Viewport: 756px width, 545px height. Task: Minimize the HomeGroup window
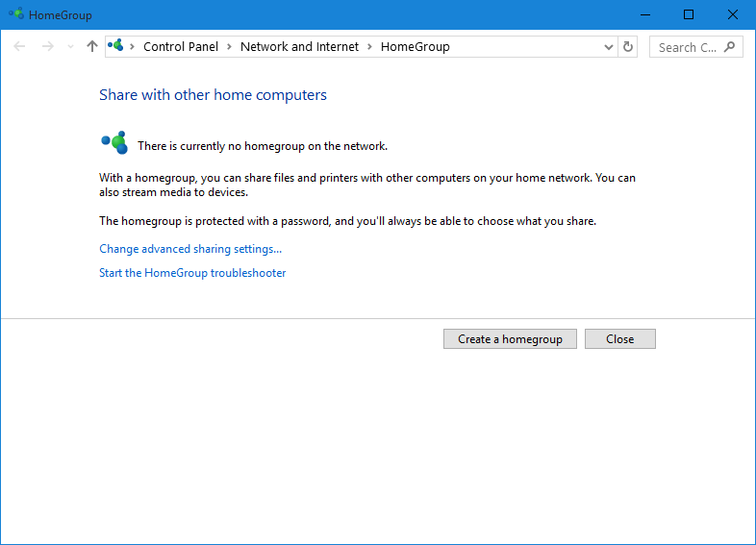pos(645,15)
